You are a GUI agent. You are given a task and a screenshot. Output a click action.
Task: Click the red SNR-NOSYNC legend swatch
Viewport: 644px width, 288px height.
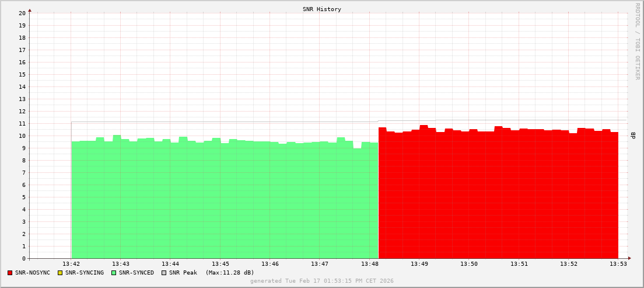(x=10, y=273)
